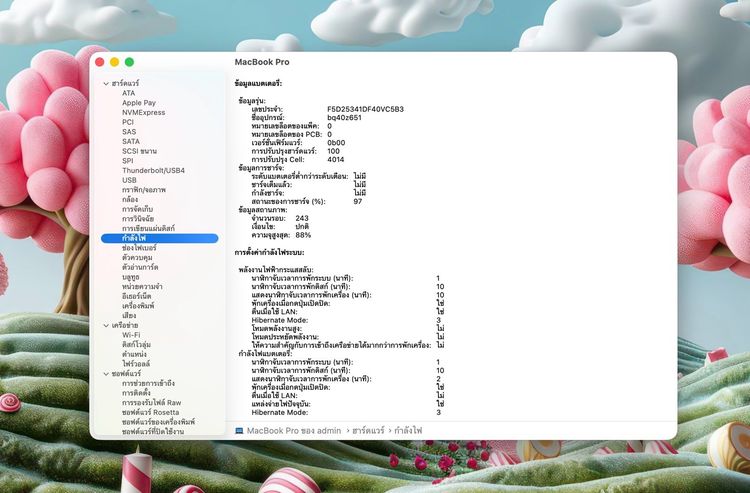The image size is (750, 493).
Task: Click the laptop icon in the path bar
Action: (x=239, y=431)
